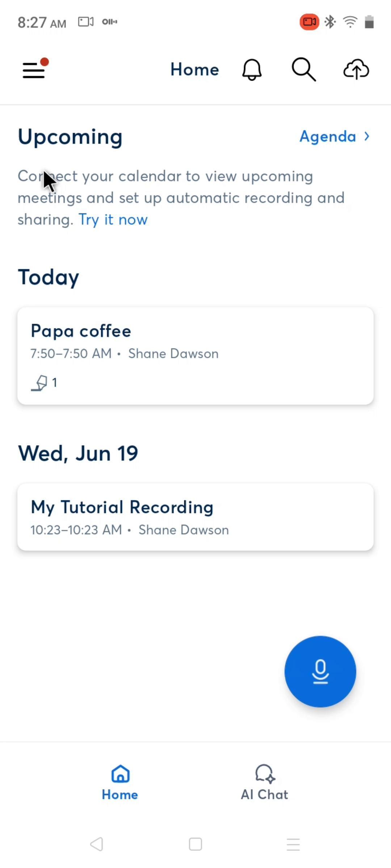The height and width of the screenshot is (868, 391).
Task: Switch to the AI Chat tab
Action: tap(265, 782)
